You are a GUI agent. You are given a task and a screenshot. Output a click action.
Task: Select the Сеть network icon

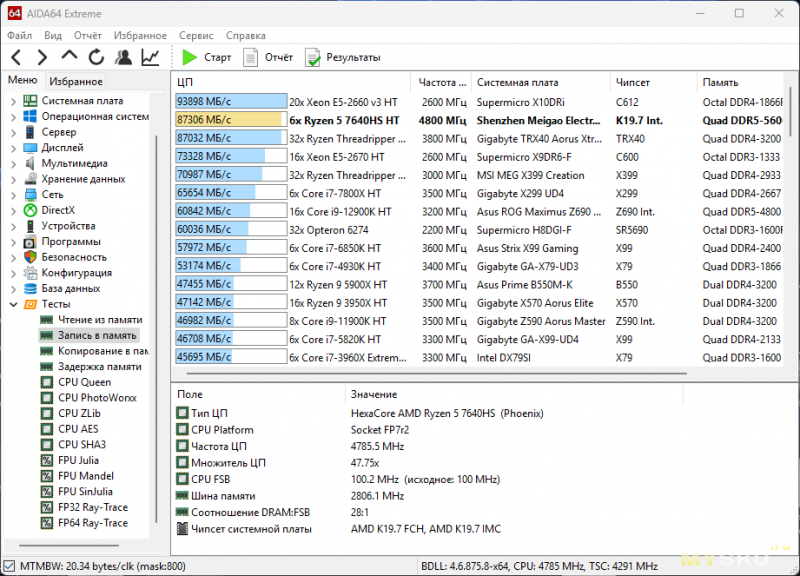point(31,194)
